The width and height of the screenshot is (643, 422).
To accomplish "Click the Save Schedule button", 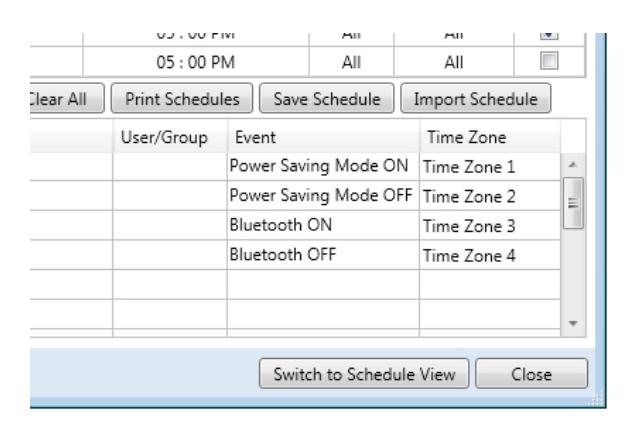I will pyautogui.click(x=327, y=98).
